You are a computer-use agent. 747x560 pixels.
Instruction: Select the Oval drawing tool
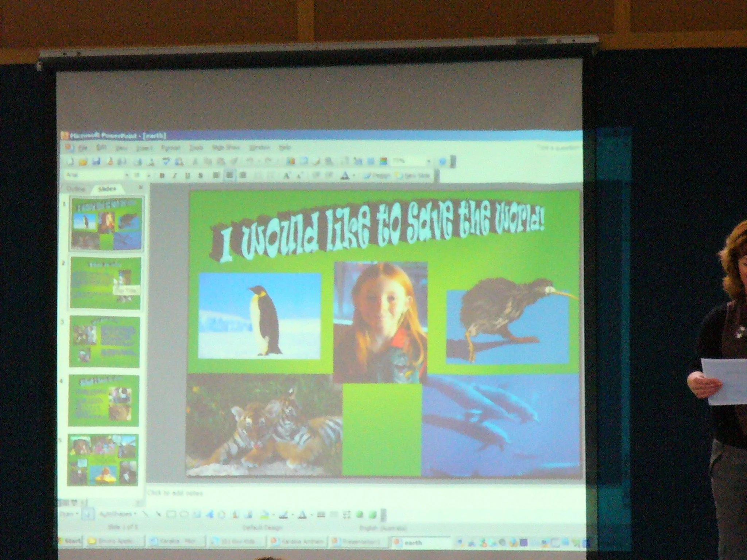[x=184, y=514]
